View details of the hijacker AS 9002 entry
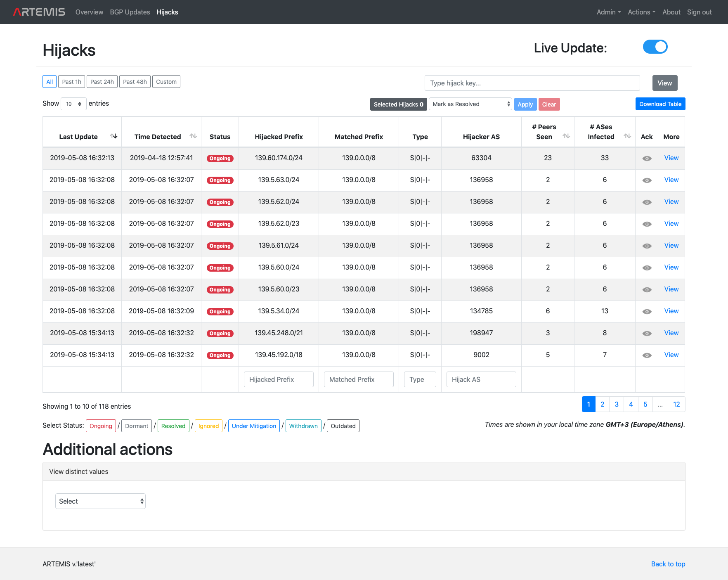This screenshot has height=580, width=728. 671,355
